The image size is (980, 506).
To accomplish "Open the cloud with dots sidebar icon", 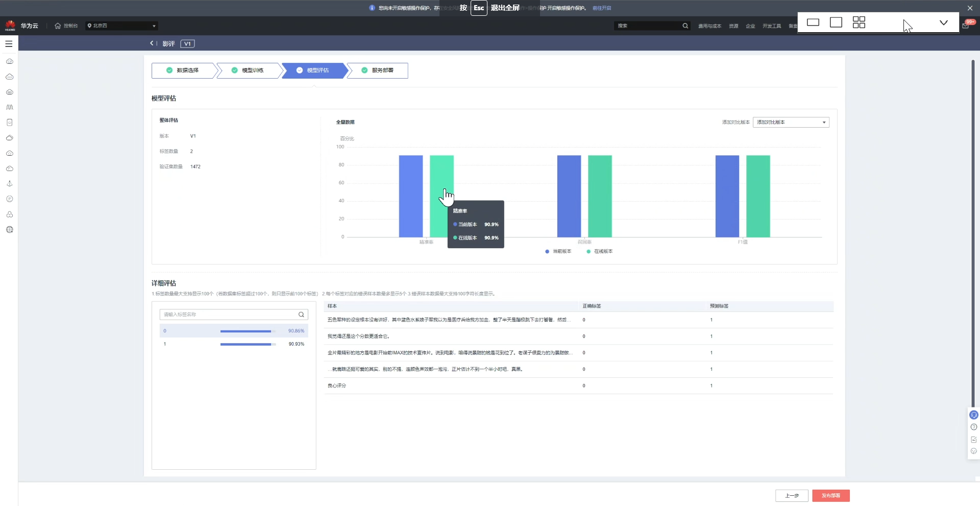I will click(9, 77).
